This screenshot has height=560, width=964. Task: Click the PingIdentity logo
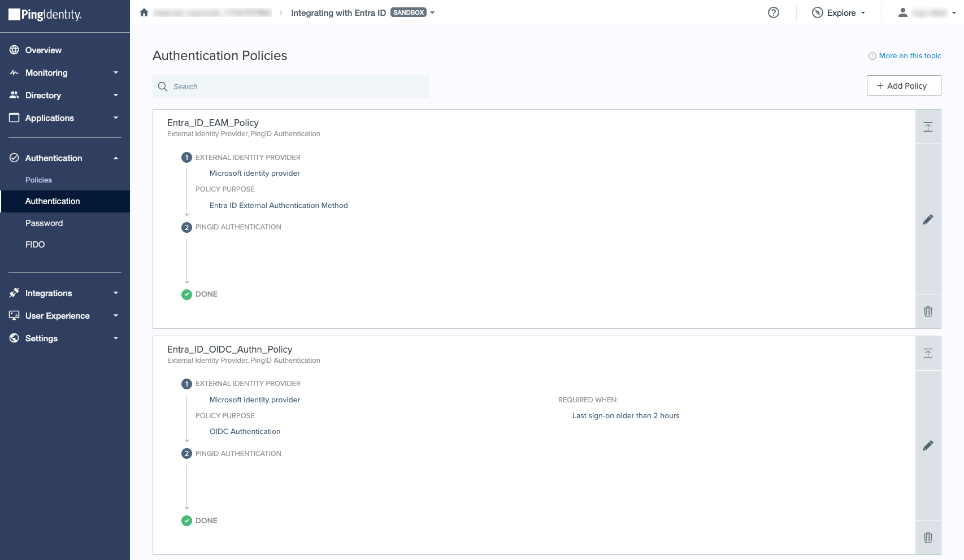[45, 15]
